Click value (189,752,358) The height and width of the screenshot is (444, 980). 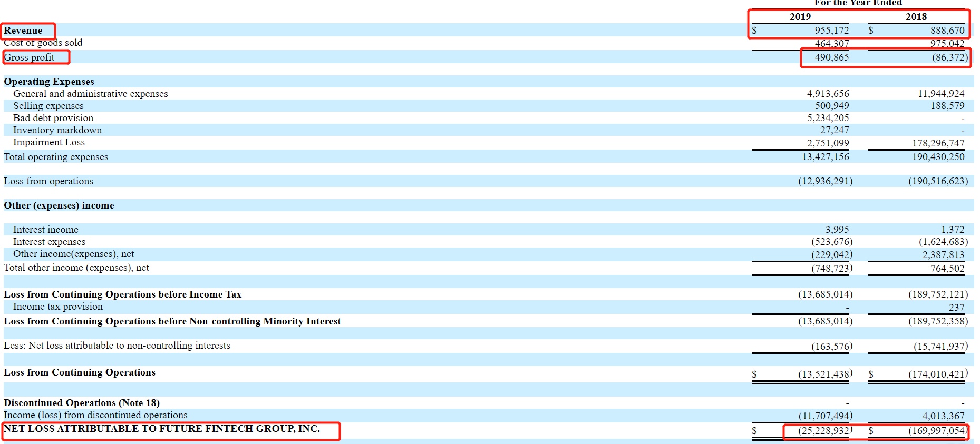point(938,321)
